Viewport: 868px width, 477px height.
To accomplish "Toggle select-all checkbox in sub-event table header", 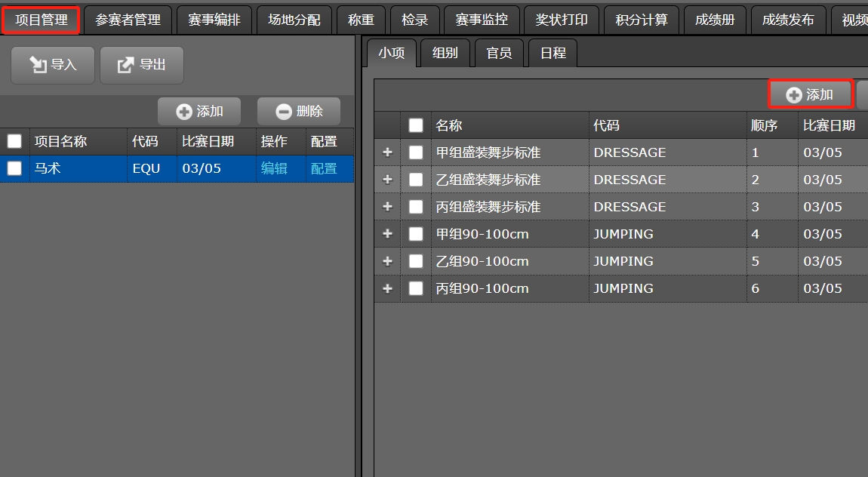I will tap(416, 125).
